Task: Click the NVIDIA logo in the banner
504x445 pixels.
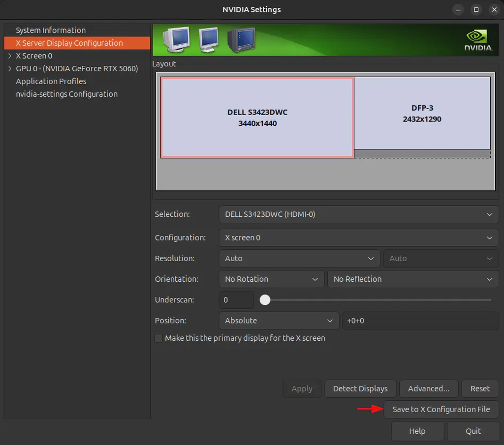Action: (475, 39)
